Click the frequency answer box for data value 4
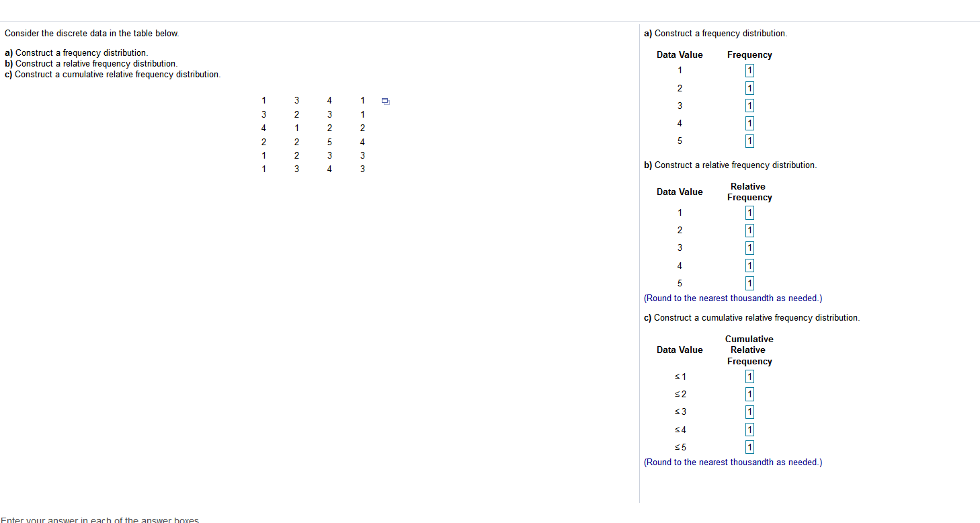980x523 pixels. [749, 123]
